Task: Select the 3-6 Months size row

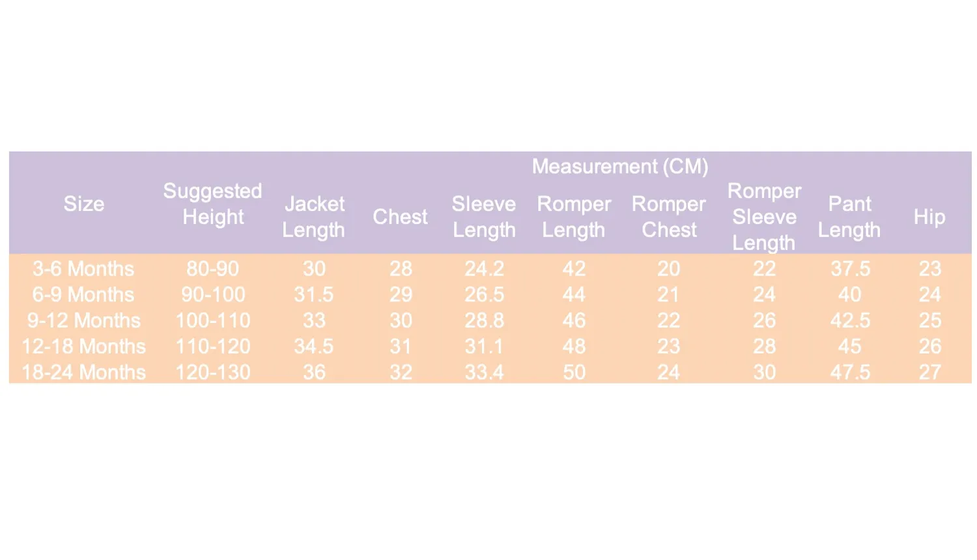Action: click(490, 268)
